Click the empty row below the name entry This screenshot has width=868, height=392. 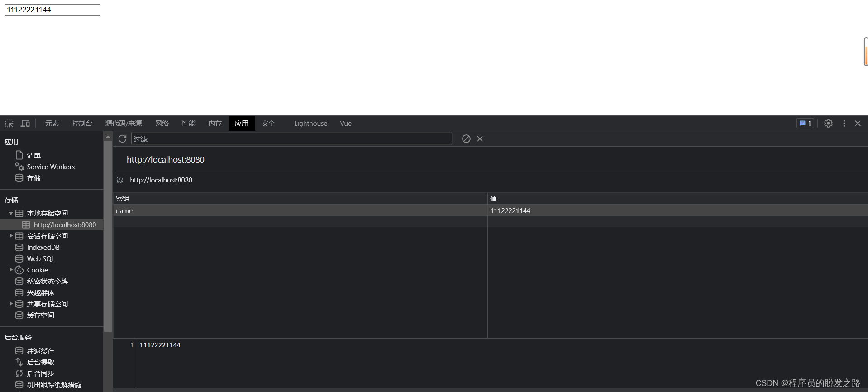pos(491,221)
